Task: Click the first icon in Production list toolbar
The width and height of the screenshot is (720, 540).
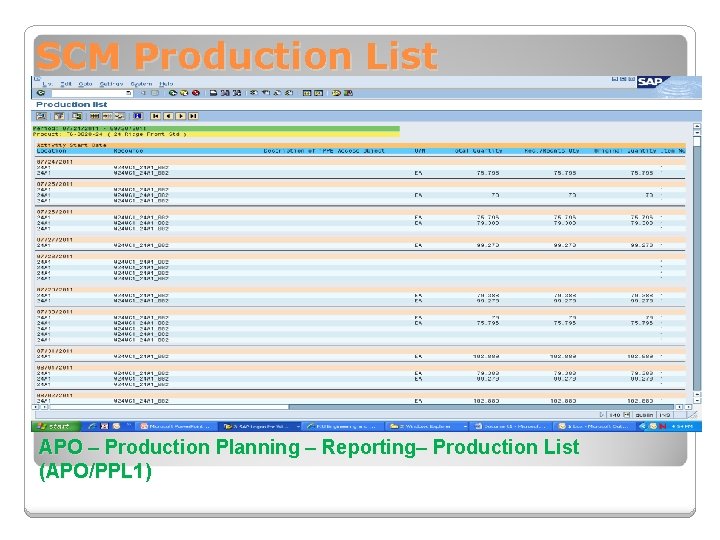Action: (42, 116)
